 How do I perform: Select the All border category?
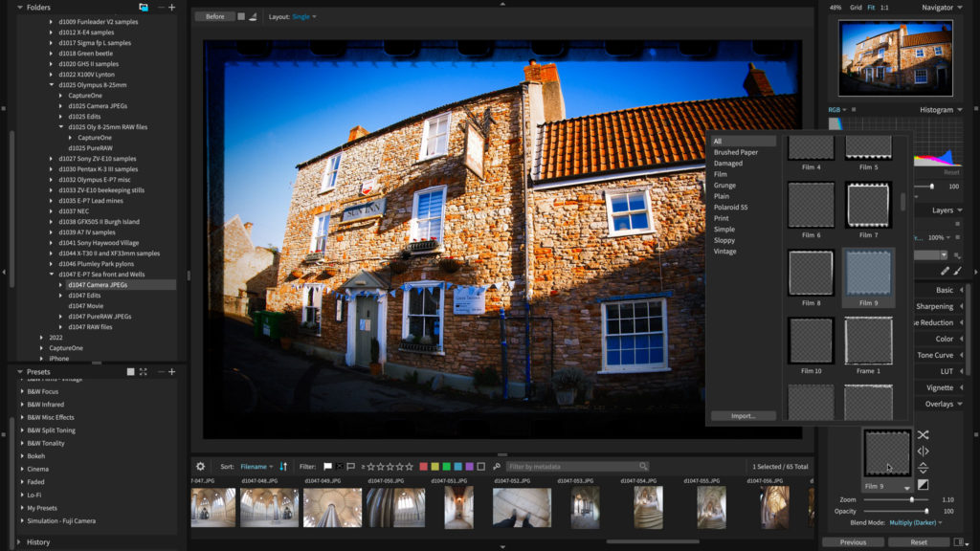pos(743,142)
